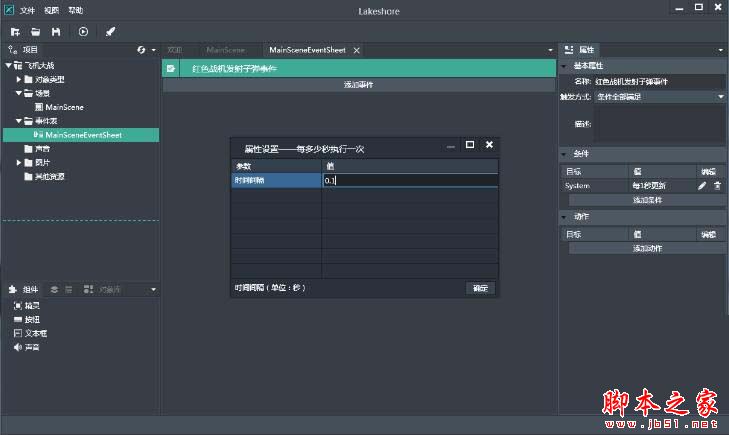Open the 文件 menu
The width and height of the screenshot is (729, 435).
click(x=27, y=10)
